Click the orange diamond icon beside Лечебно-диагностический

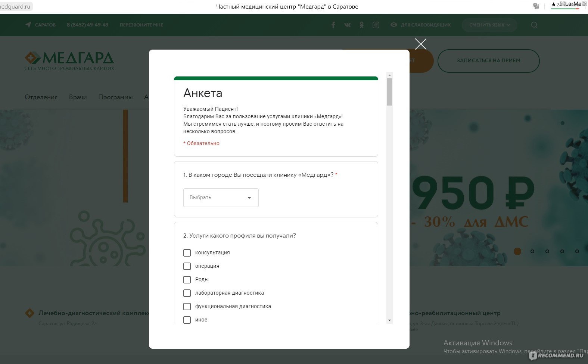29,313
